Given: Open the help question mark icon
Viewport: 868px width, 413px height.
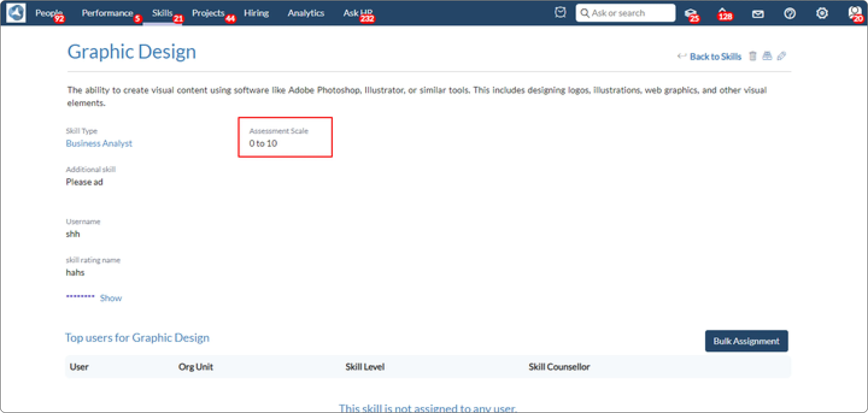Looking at the screenshot, I should (x=789, y=13).
